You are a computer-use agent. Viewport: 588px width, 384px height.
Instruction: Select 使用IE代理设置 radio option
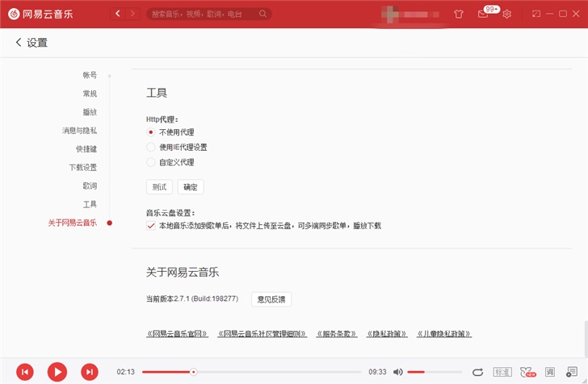150,147
